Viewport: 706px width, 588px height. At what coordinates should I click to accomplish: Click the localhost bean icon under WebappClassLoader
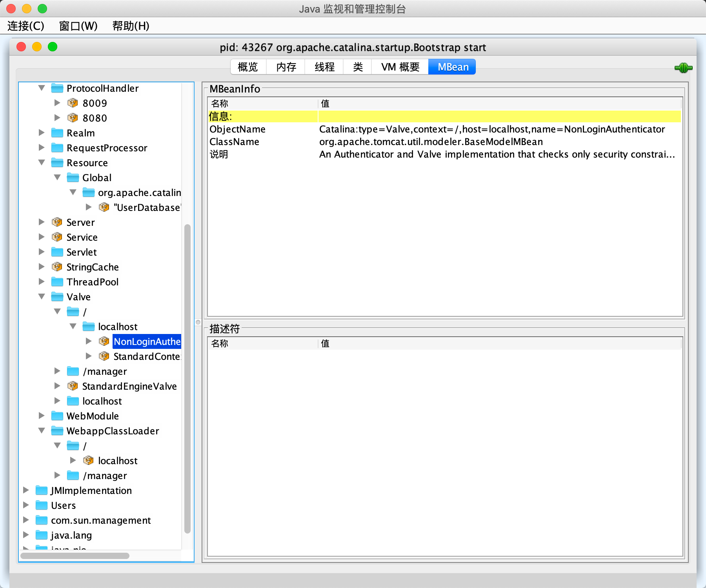88,461
